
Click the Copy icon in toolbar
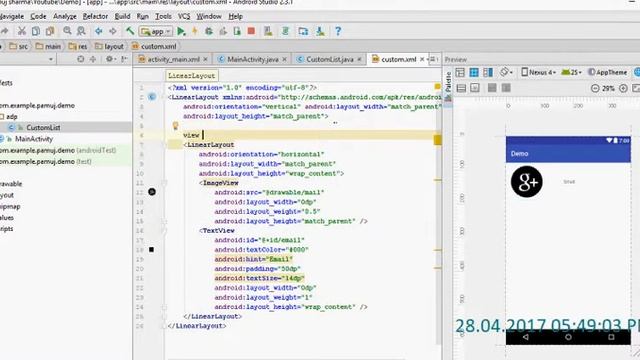36,31
